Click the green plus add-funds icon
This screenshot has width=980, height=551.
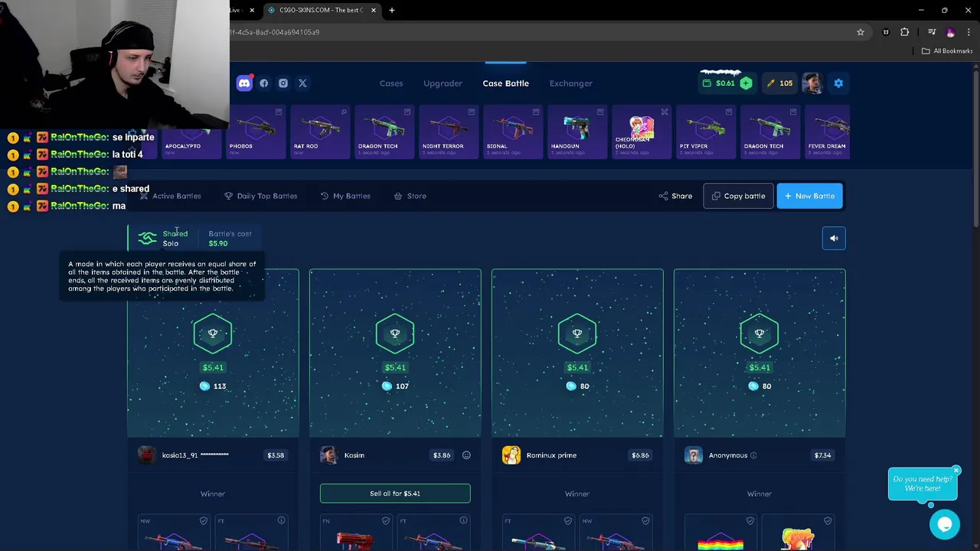pos(746,83)
